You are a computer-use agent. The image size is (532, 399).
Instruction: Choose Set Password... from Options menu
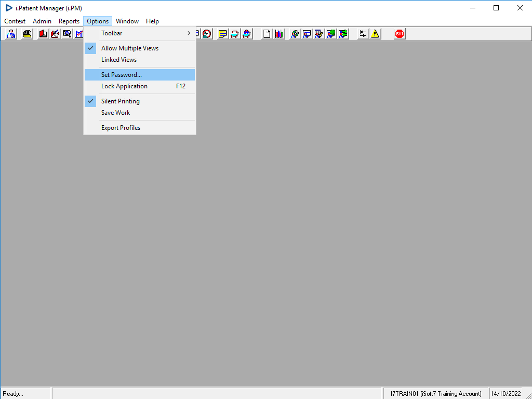coord(139,75)
